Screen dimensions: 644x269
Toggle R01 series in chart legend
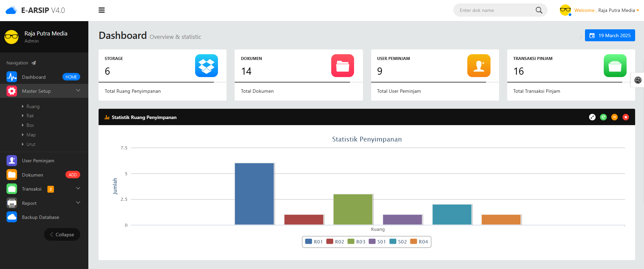(314, 242)
